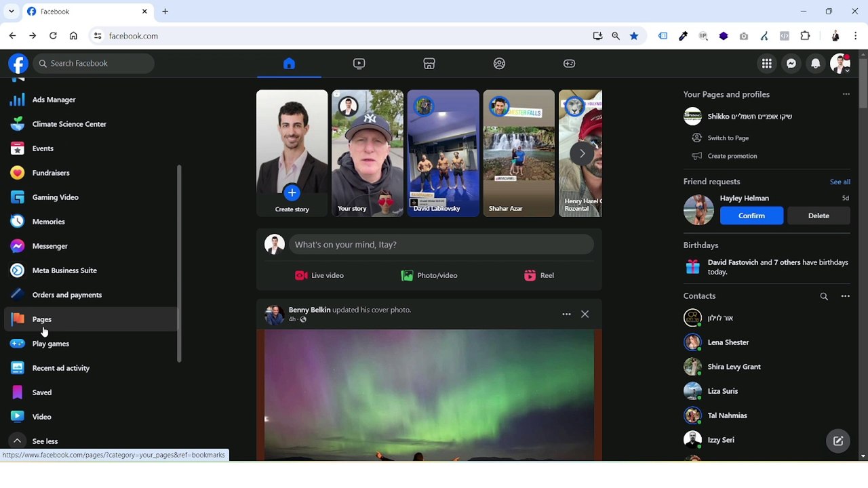This screenshot has height=488, width=868.
Task: Open the Video tab in top navigation
Action: point(359,64)
